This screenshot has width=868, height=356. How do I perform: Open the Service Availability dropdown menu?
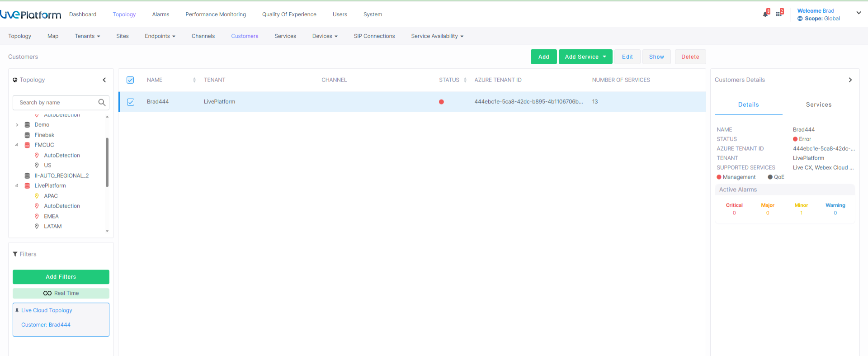(437, 36)
